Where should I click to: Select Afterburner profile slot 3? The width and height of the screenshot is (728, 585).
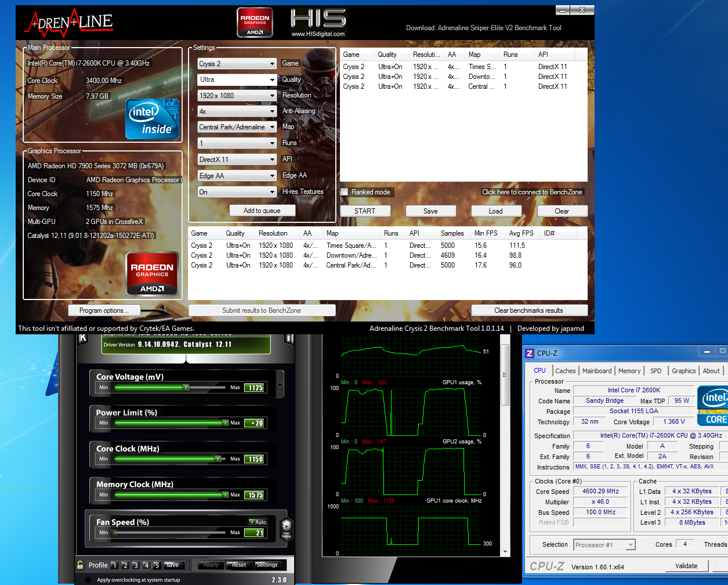point(135,565)
